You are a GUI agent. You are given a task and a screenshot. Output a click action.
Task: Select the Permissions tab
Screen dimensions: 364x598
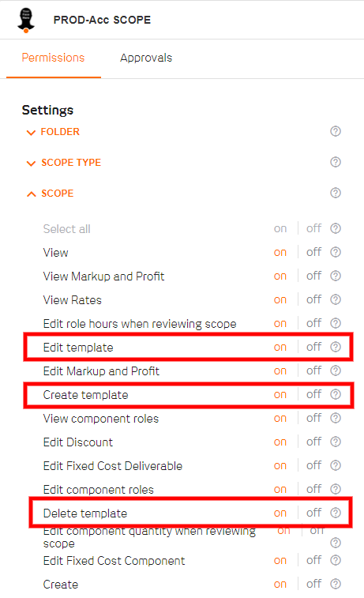coord(54,58)
